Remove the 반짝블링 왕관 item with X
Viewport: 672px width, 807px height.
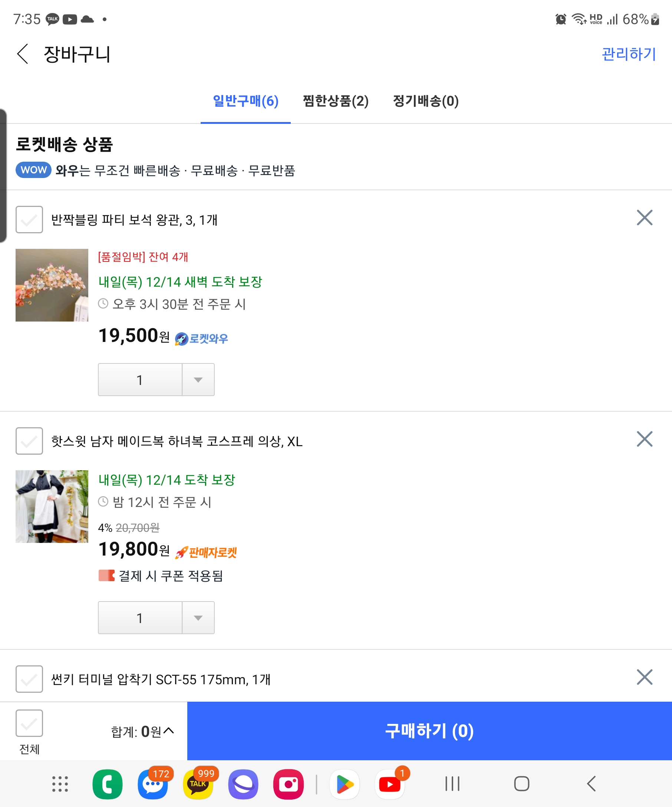[644, 217]
